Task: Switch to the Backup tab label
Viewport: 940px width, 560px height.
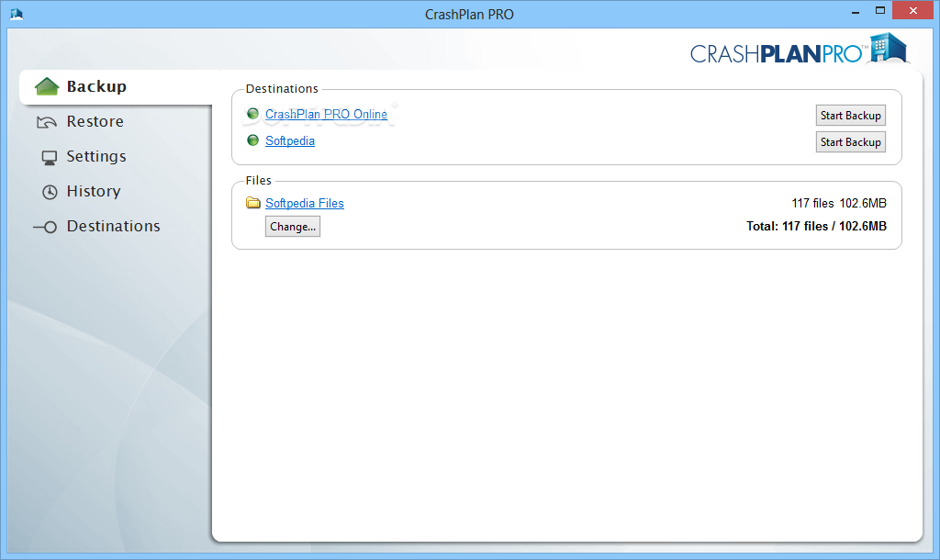Action: point(96,86)
